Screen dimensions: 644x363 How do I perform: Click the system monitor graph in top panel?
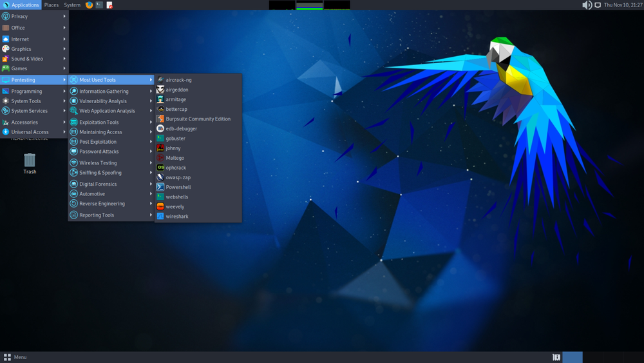pos(310,5)
